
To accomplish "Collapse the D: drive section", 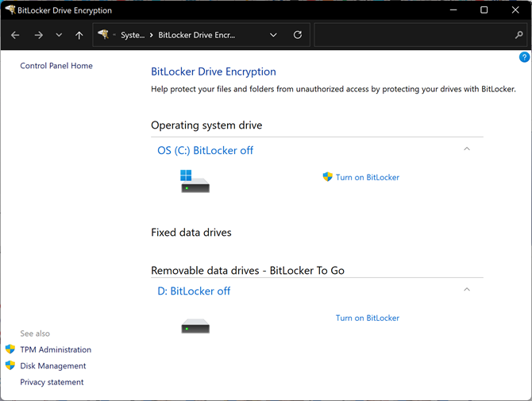I will (x=467, y=289).
